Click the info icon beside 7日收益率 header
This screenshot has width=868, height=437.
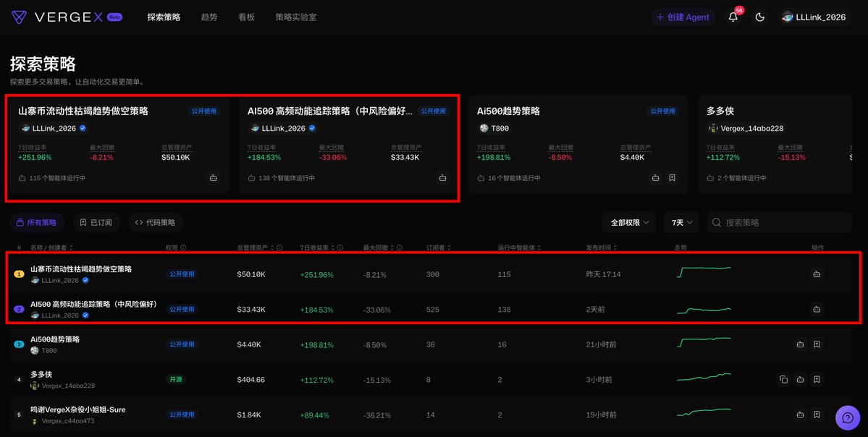pyautogui.click(x=340, y=248)
